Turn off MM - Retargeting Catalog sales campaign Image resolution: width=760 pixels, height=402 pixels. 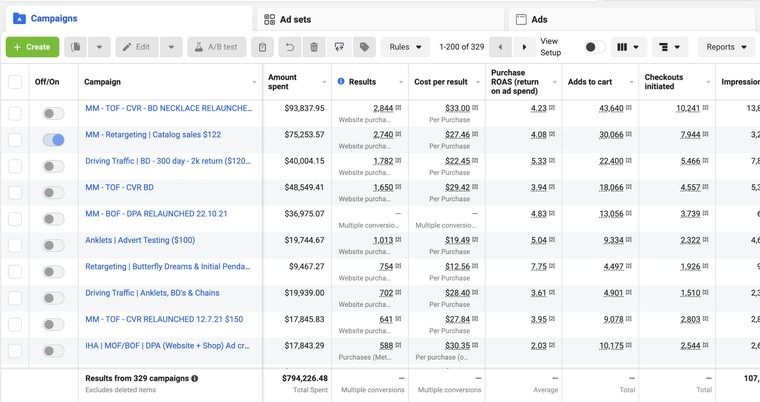[53, 140]
